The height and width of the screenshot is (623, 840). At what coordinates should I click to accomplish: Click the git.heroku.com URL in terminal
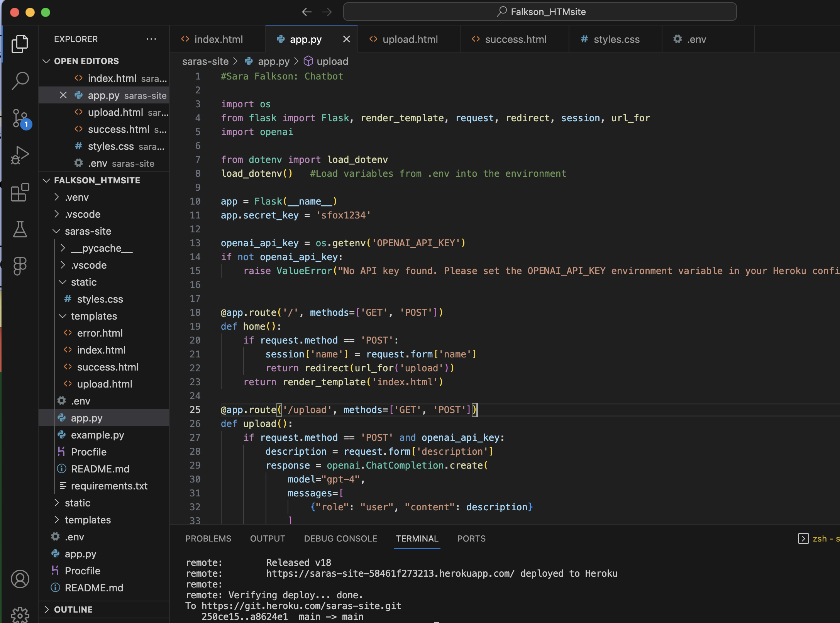[301, 606]
